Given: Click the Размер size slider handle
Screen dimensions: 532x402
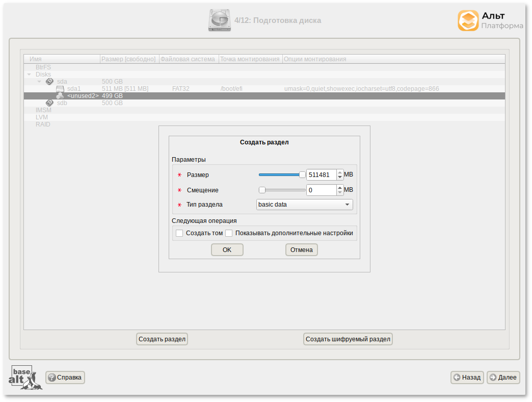Looking at the screenshot, I should tap(302, 175).
